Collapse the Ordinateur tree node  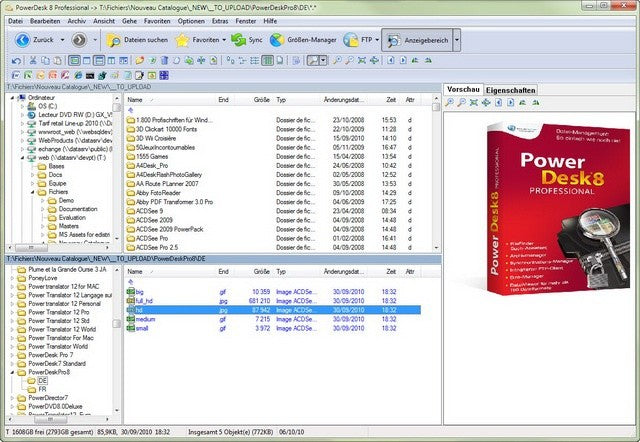12,98
